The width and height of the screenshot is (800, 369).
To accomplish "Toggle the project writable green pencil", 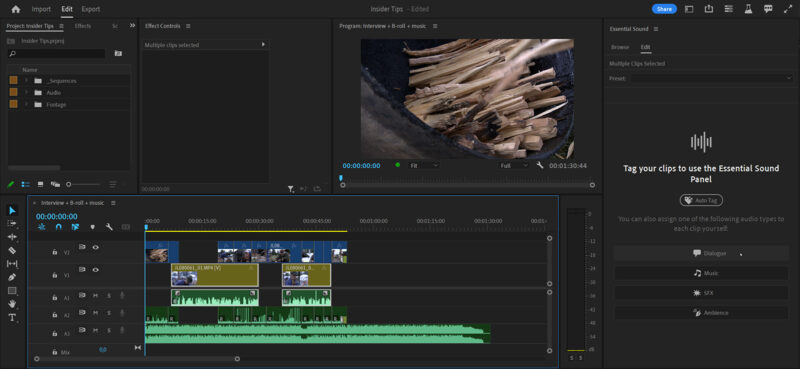I will (x=10, y=184).
